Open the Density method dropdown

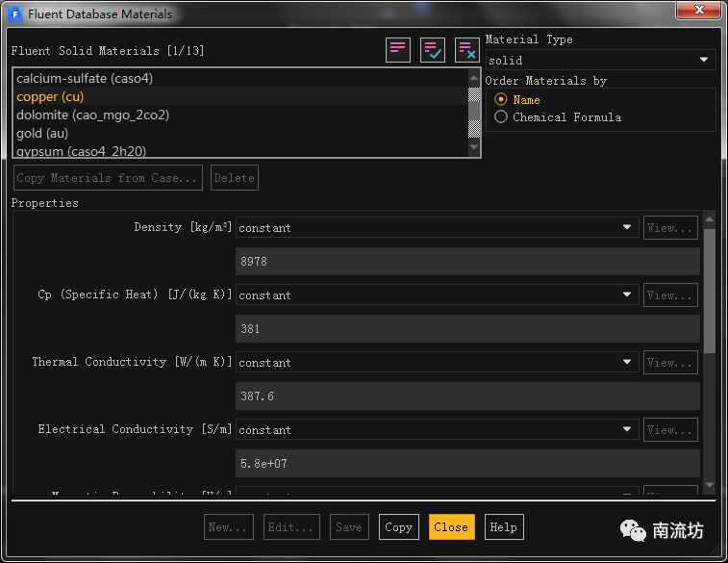(x=437, y=228)
